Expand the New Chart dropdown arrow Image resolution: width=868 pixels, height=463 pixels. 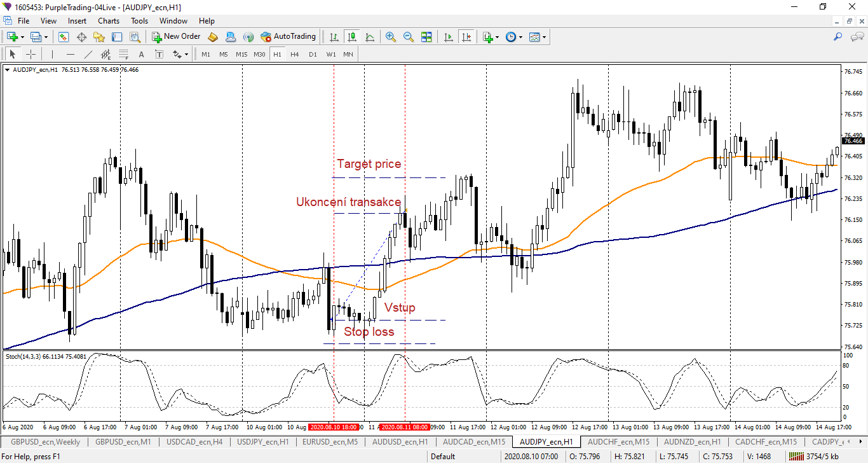coord(22,37)
